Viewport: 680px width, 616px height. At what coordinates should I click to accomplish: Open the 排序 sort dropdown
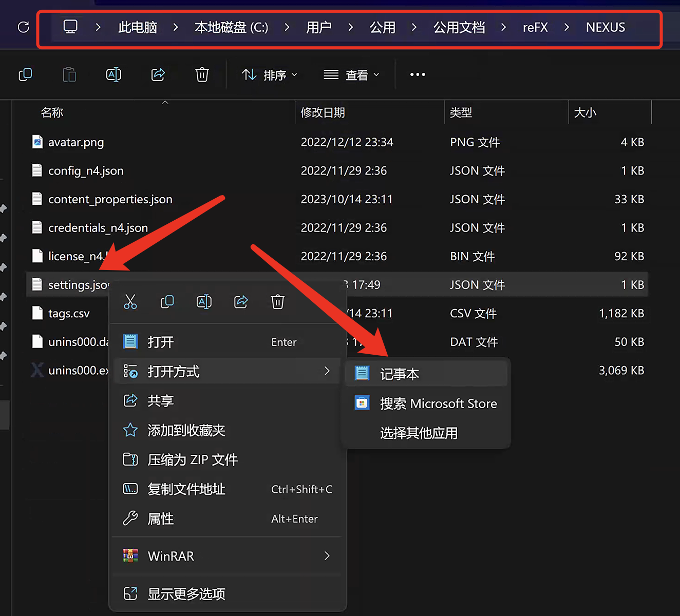[x=269, y=74]
